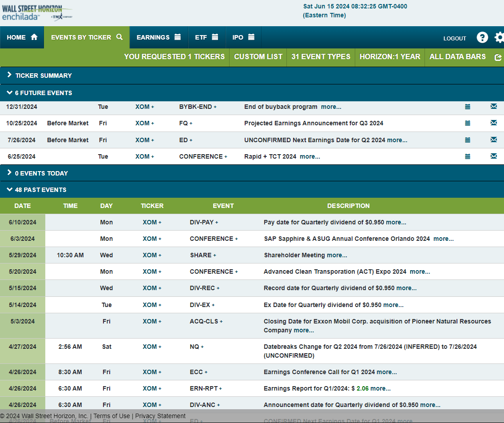
Task: Show more for Pioneer Natural Resources acquisition closing
Action: [x=304, y=331]
